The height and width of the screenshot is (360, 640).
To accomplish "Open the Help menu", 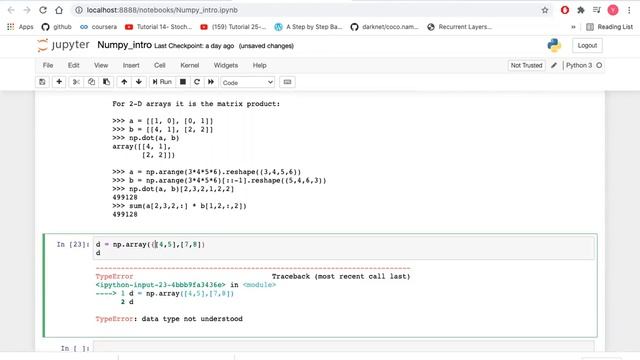I will 259,65.
